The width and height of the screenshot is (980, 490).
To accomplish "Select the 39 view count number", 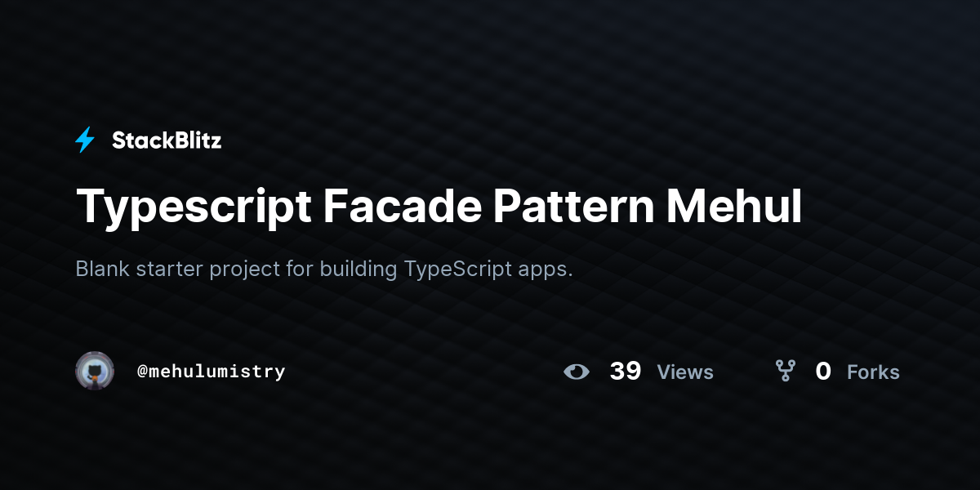I will tap(626, 372).
